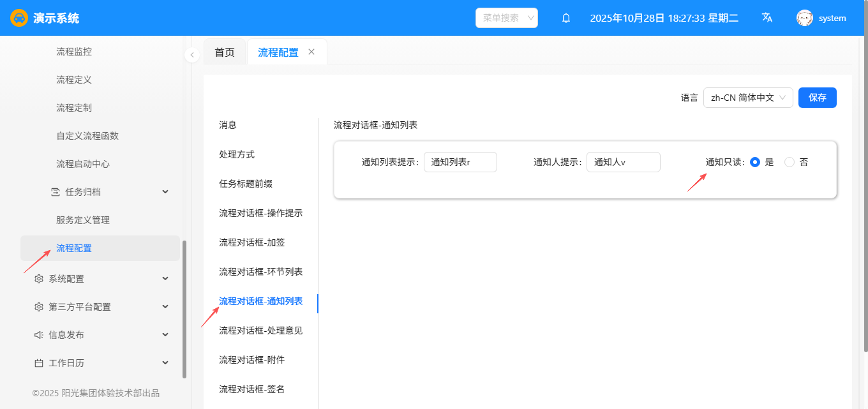Screen dimensions: 868x409
Task: Click the 系统配置 gear icon
Action: 39,279
